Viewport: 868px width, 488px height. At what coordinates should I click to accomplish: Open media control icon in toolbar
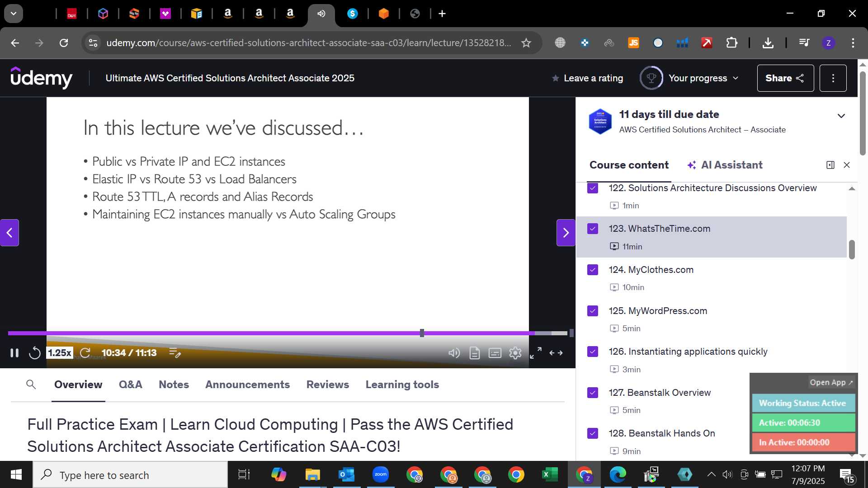[x=804, y=43]
